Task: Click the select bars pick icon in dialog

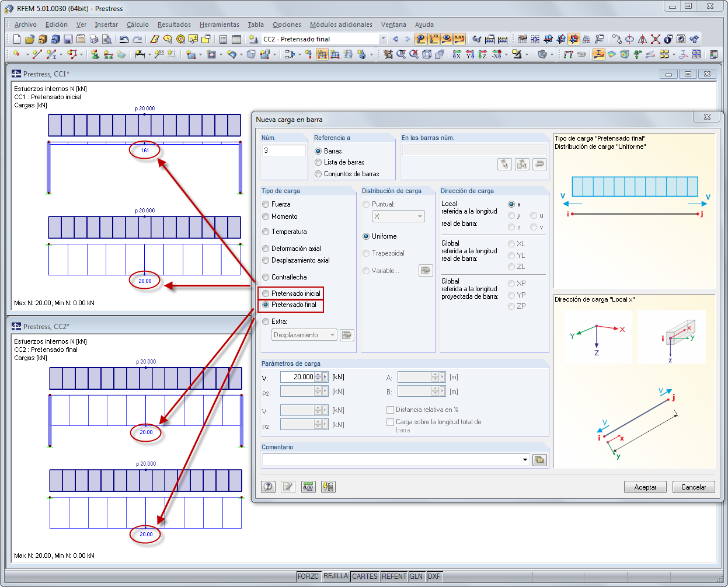Action: [x=504, y=164]
